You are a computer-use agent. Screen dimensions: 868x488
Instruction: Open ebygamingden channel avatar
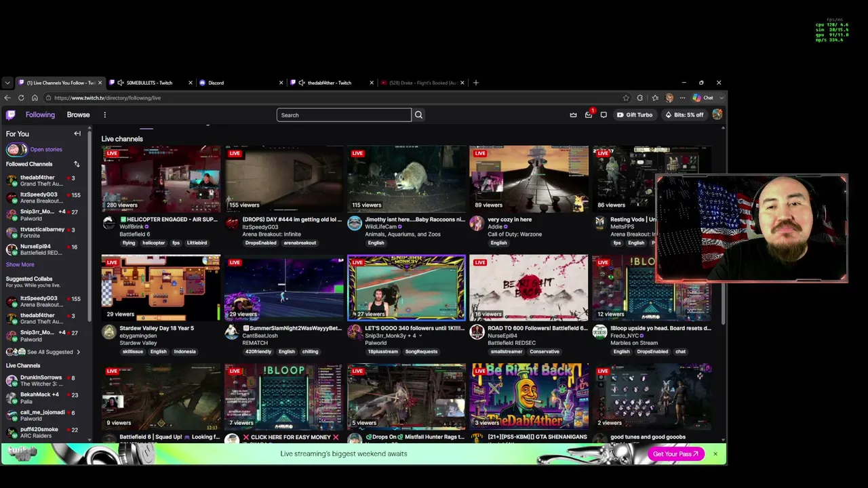pyautogui.click(x=109, y=331)
